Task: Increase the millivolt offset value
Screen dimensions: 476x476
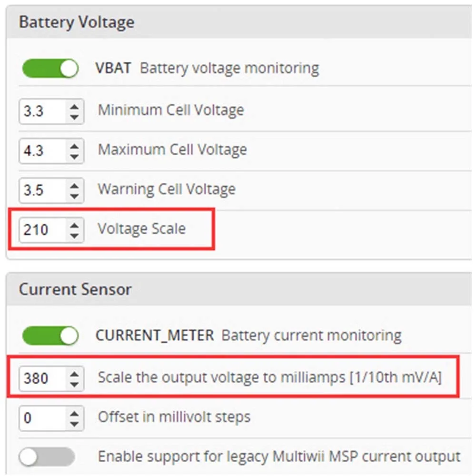Action: click(x=74, y=413)
